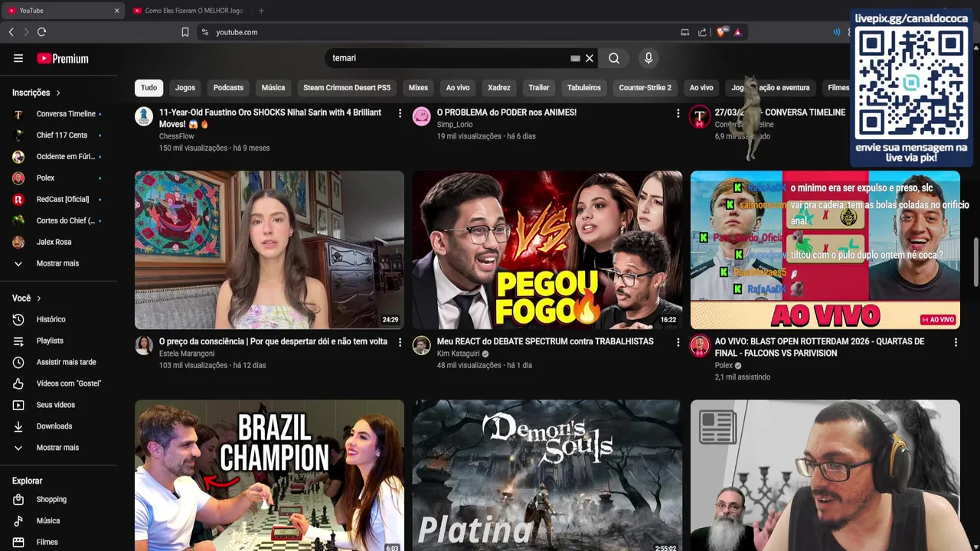
Task: Select the Música filter chip at top
Action: coord(273,87)
